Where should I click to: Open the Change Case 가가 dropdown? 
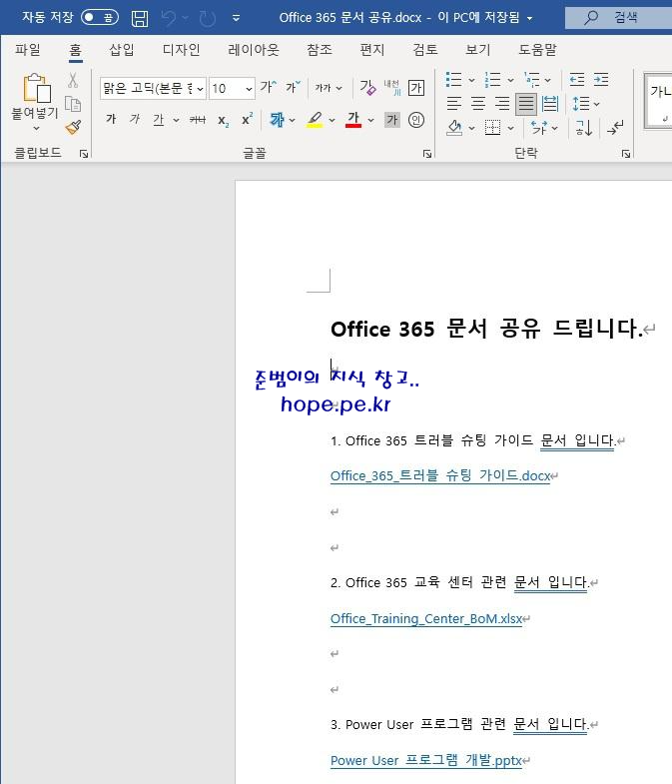[x=329, y=89]
